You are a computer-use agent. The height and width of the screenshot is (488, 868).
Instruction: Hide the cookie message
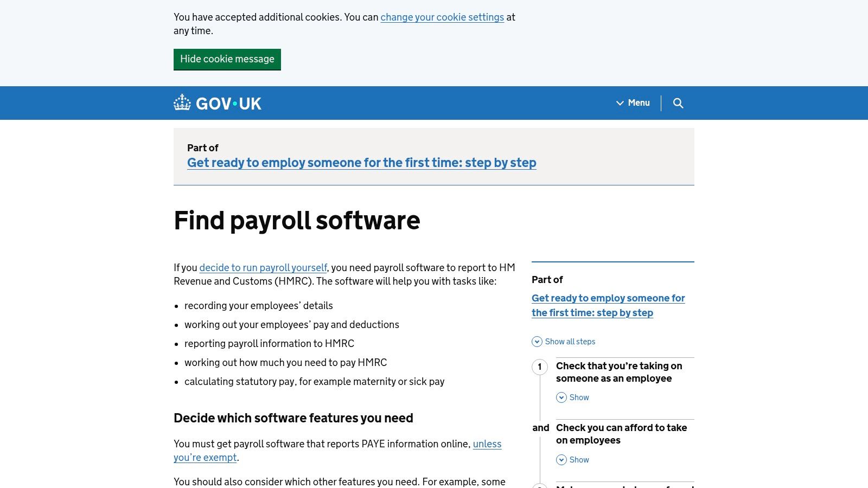227,59
